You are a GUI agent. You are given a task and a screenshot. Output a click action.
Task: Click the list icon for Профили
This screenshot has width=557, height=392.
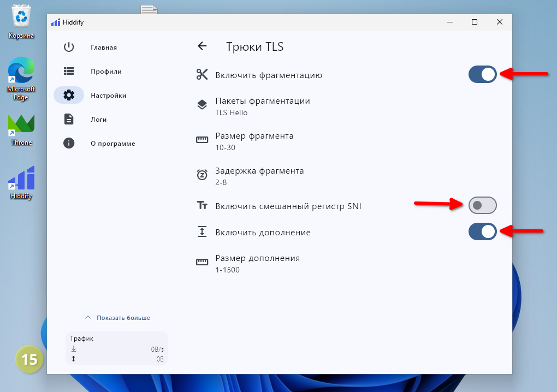click(x=69, y=71)
